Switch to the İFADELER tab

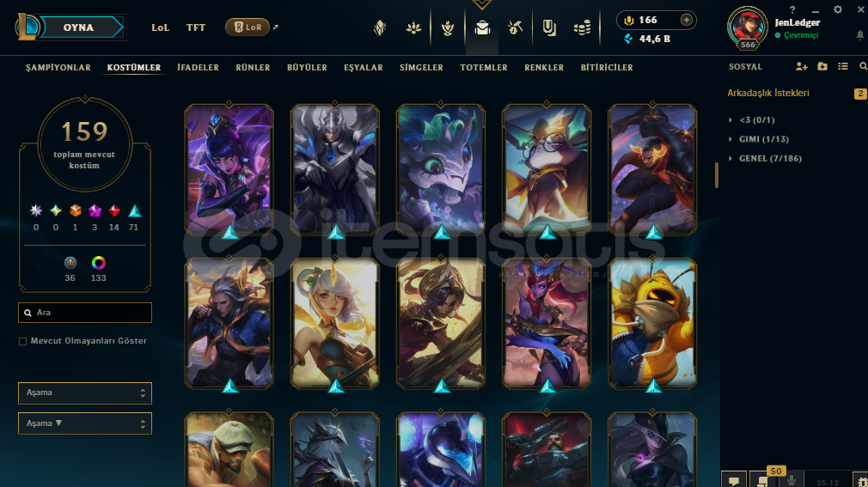199,68
